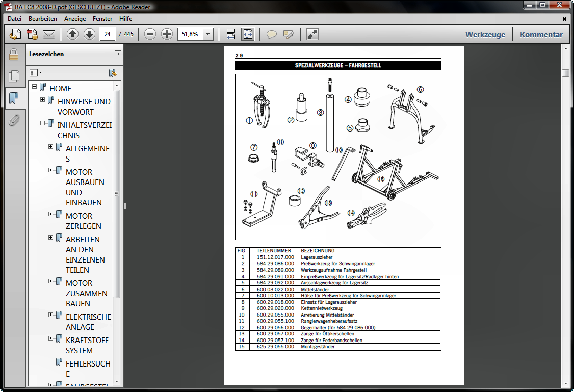Image resolution: width=574 pixels, height=392 pixels.
Task: Open the Fenster menu
Action: [x=102, y=19]
